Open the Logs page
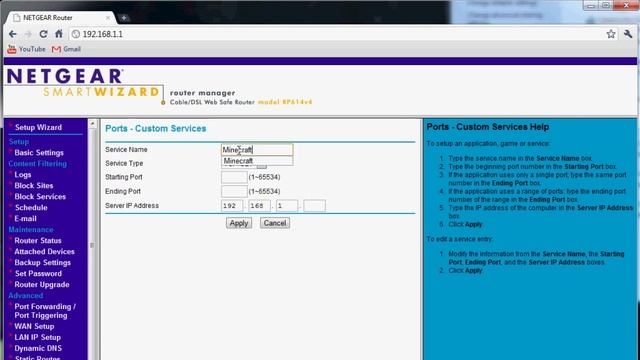Viewport: 640px width, 360px height. [x=22, y=175]
